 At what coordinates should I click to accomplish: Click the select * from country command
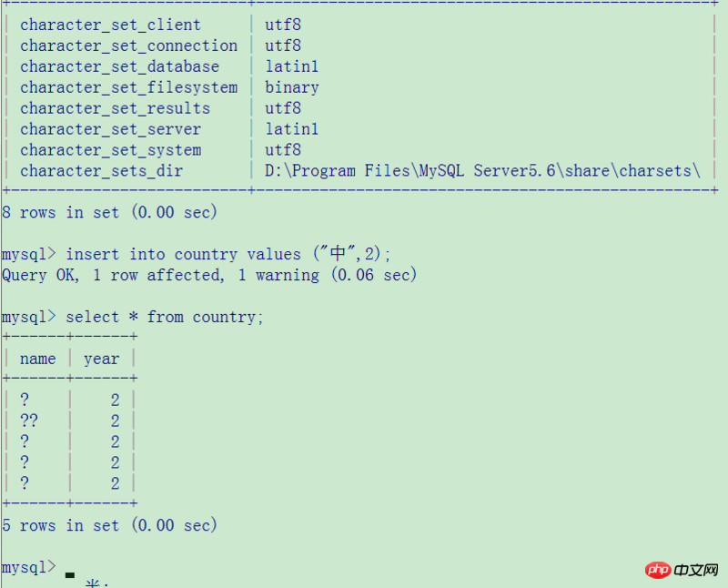tap(165, 317)
